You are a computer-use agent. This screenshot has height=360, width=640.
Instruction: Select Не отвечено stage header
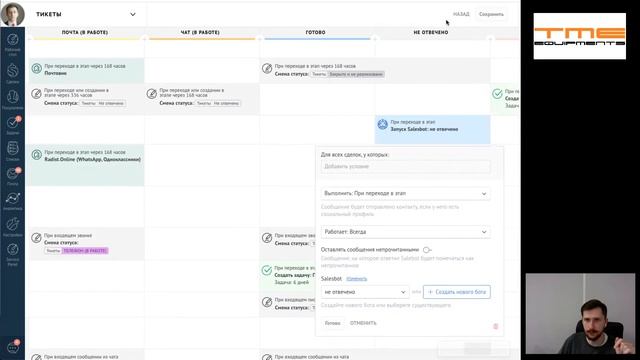pyautogui.click(x=431, y=32)
